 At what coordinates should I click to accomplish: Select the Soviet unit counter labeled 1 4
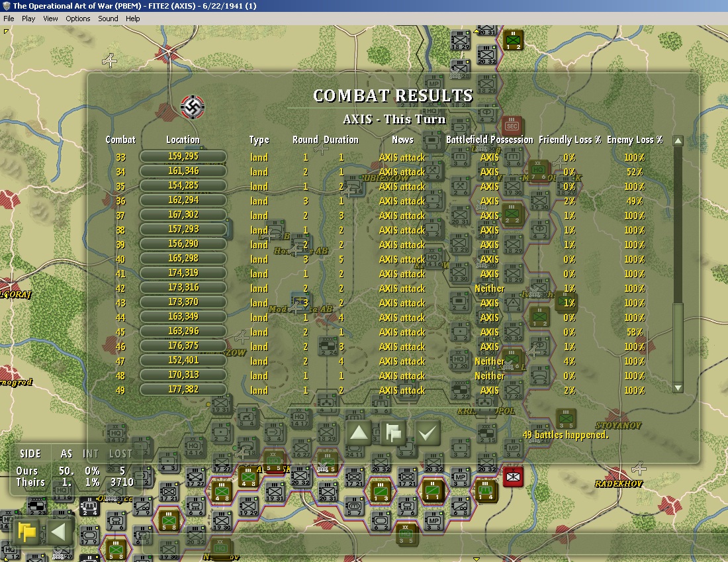pos(486,491)
